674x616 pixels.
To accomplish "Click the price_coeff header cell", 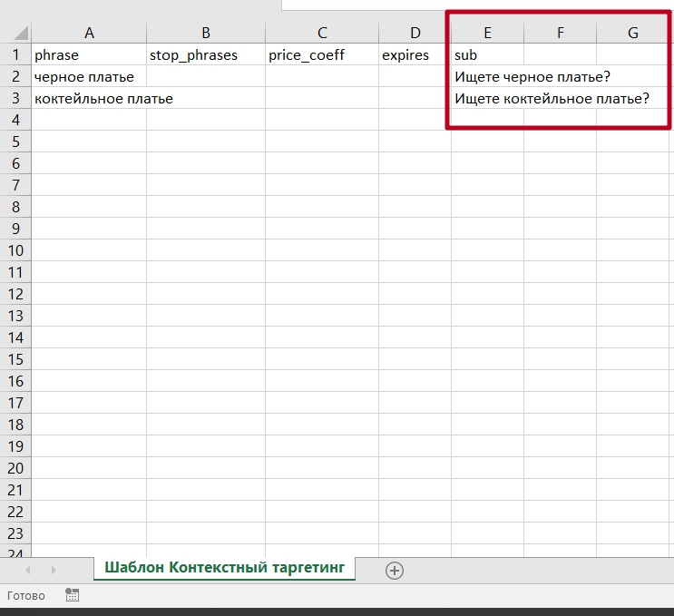I will click(322, 54).
